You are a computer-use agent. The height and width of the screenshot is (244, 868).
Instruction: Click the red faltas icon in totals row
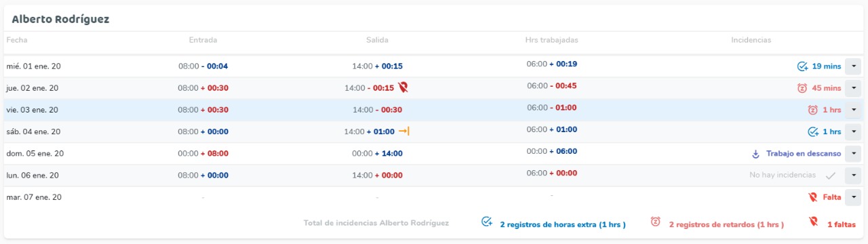(x=813, y=222)
